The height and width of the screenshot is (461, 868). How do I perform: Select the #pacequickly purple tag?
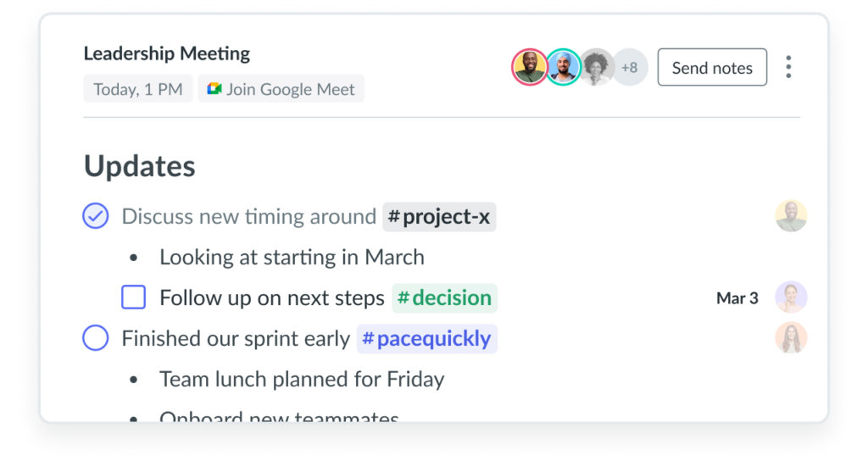[427, 339]
